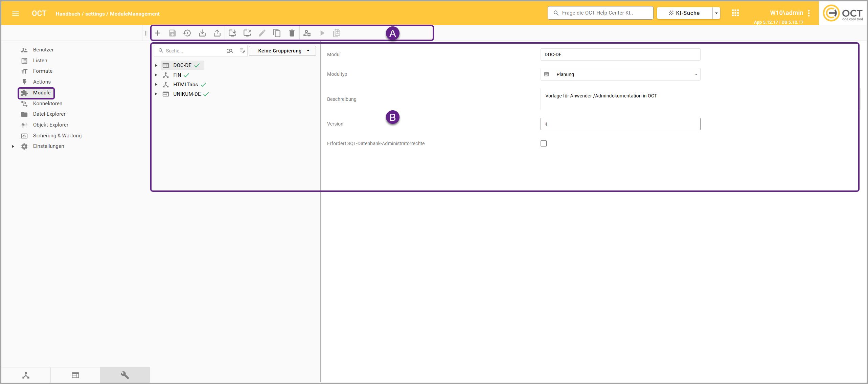Screen dimensions: 868x384
Task: Click the download module icon
Action: [x=202, y=33]
